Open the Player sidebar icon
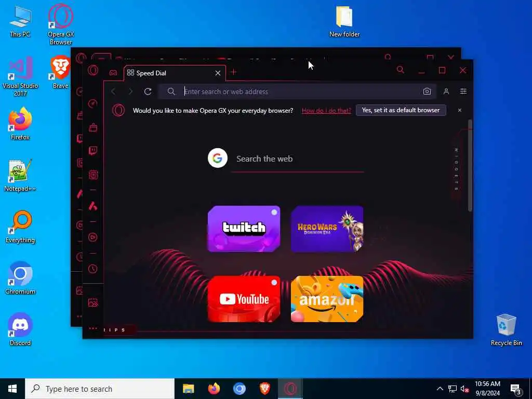The width and height of the screenshot is (532, 399). 93,237
